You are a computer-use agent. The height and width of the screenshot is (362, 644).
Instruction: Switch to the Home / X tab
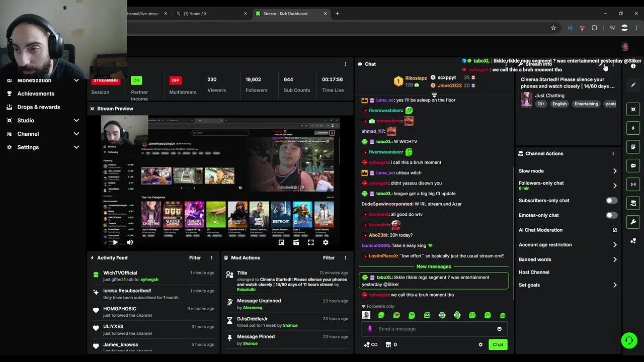pyautogui.click(x=210, y=14)
